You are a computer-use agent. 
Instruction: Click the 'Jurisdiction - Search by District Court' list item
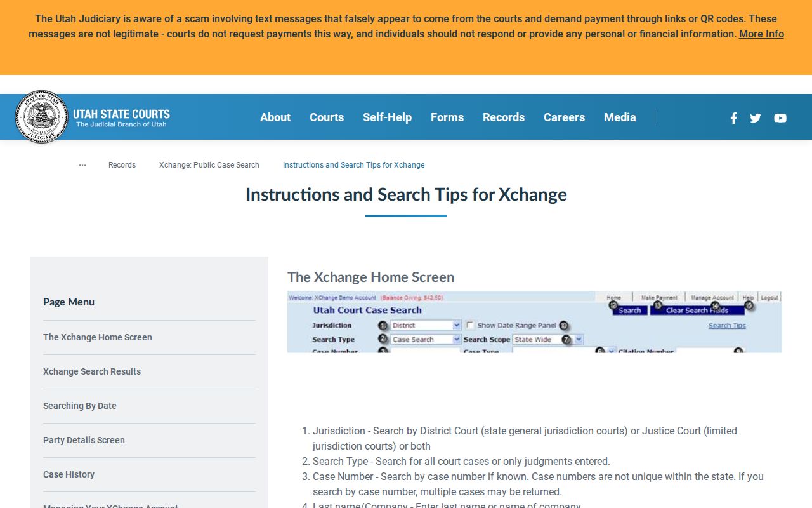click(525, 438)
